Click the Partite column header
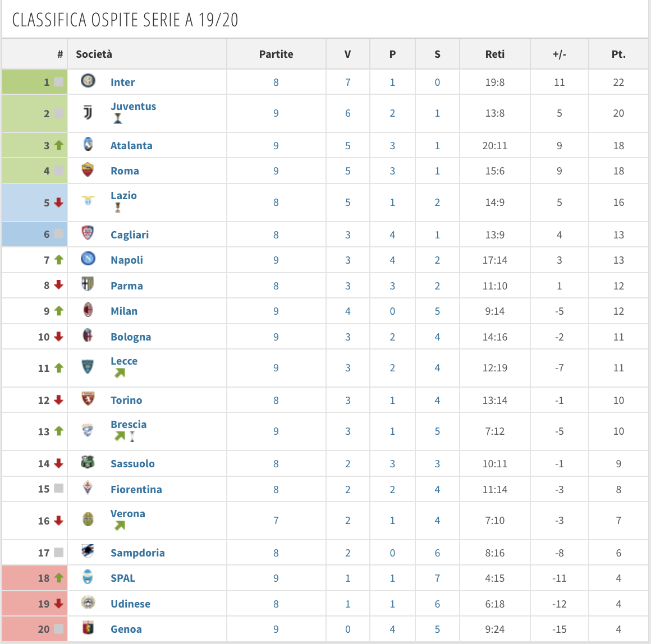This screenshot has width=651, height=644. coord(276,54)
